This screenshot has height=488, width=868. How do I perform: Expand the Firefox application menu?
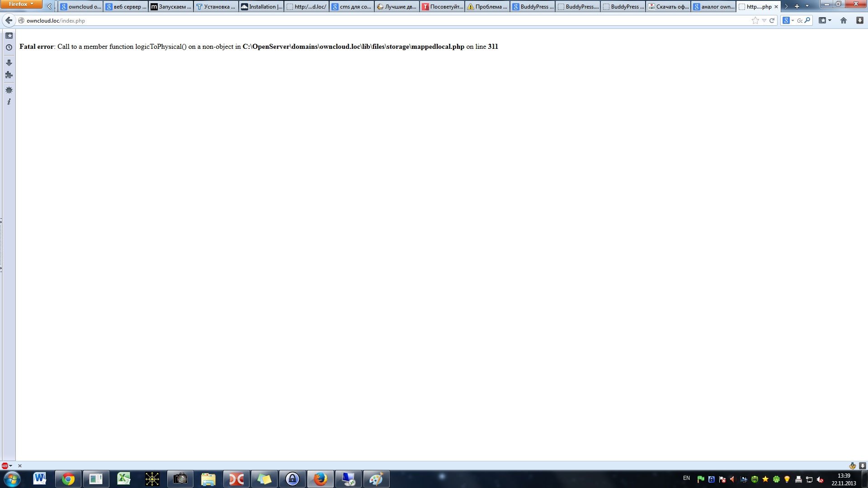(x=21, y=4)
